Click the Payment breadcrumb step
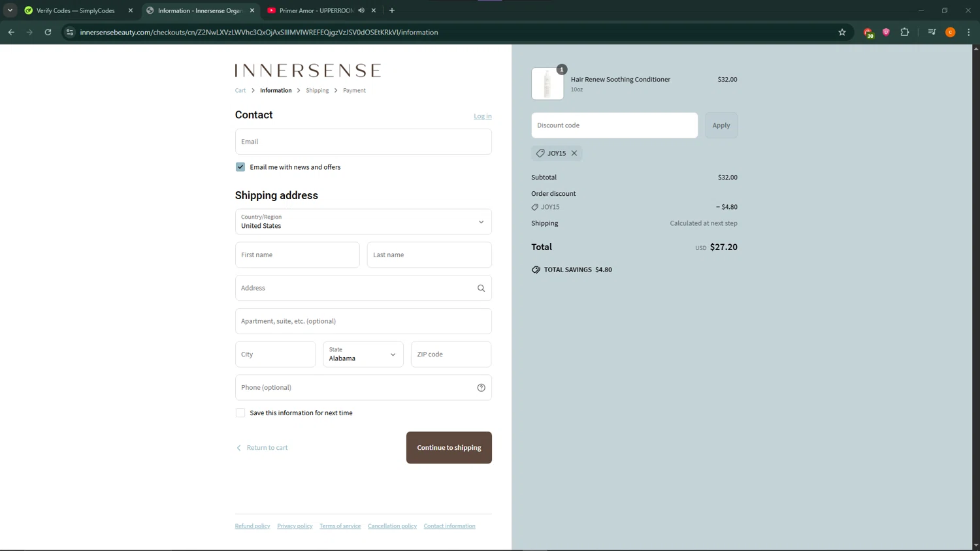 tap(354, 91)
